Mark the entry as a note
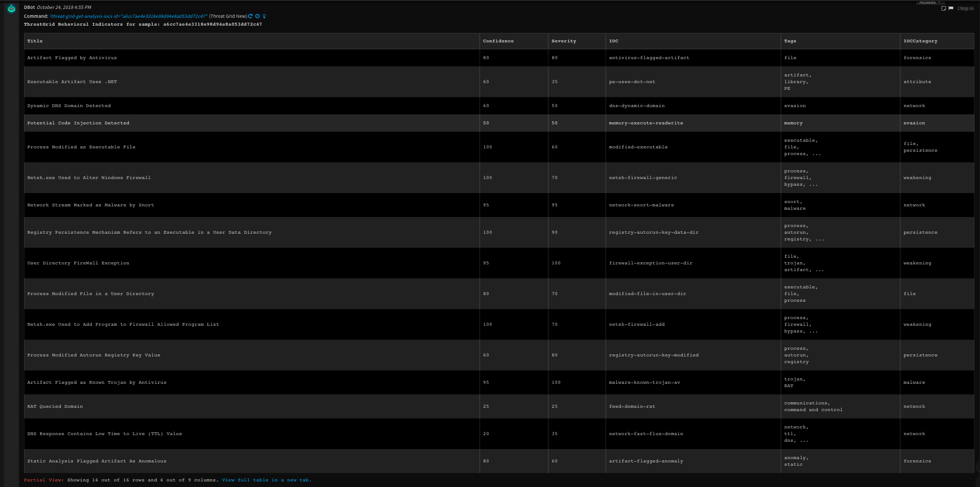This screenshot has height=487, width=980. [943, 8]
